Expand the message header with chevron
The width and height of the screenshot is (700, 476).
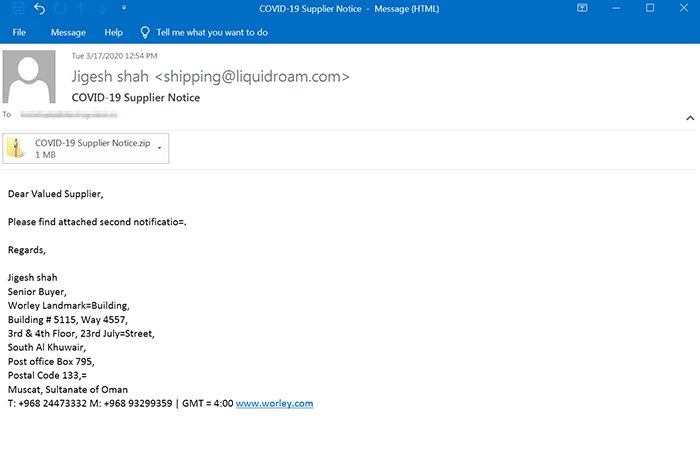pos(688,117)
